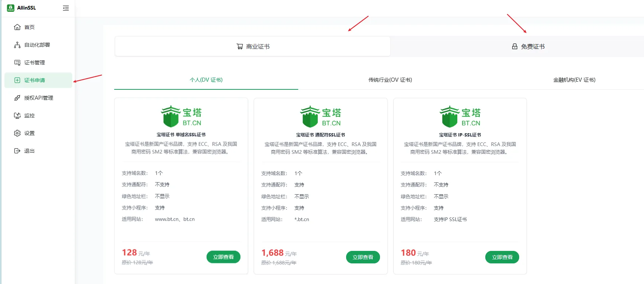Click the home icon beside 首页
Viewport: 644px width, 284px height.
click(17, 27)
